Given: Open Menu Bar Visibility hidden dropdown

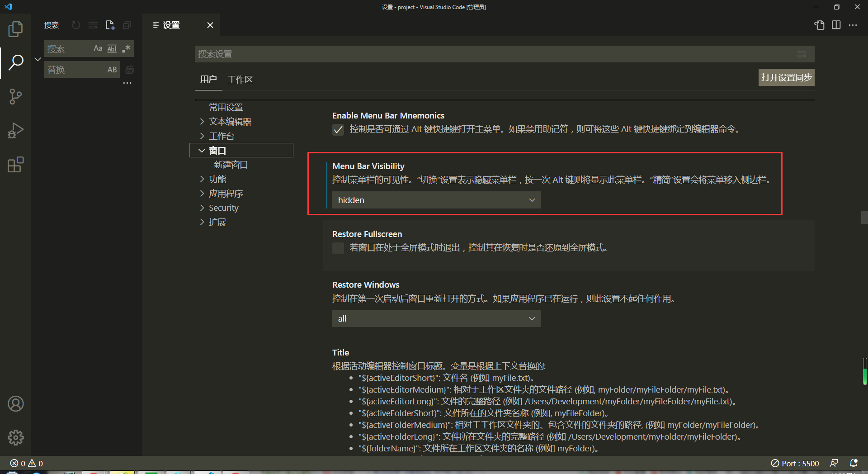Looking at the screenshot, I should (x=436, y=200).
